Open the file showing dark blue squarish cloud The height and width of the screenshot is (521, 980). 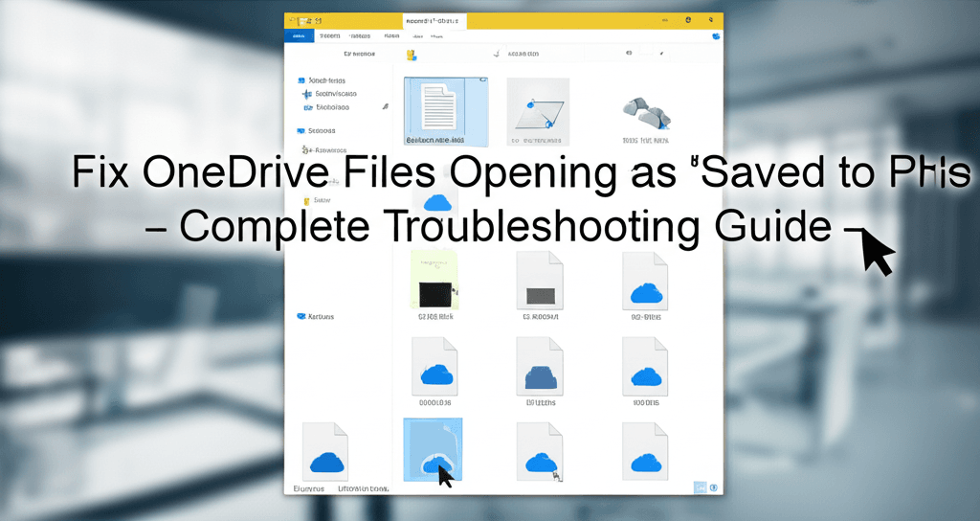click(x=540, y=366)
